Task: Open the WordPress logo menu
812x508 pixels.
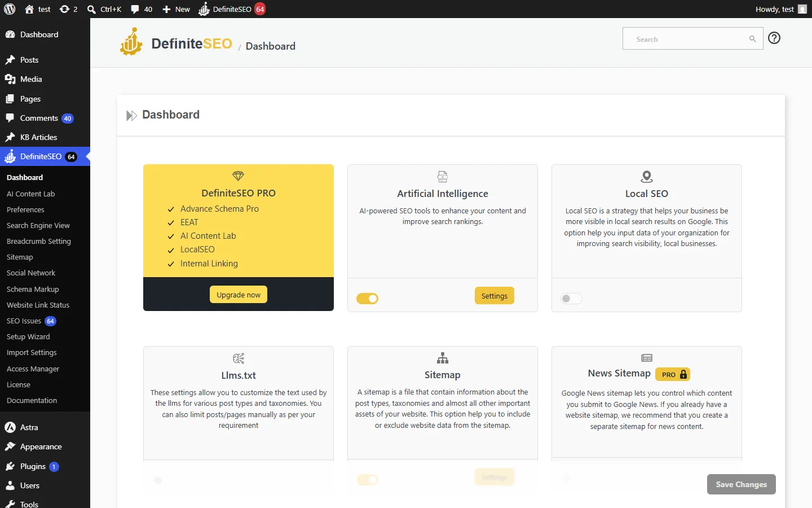Action: 10,9
